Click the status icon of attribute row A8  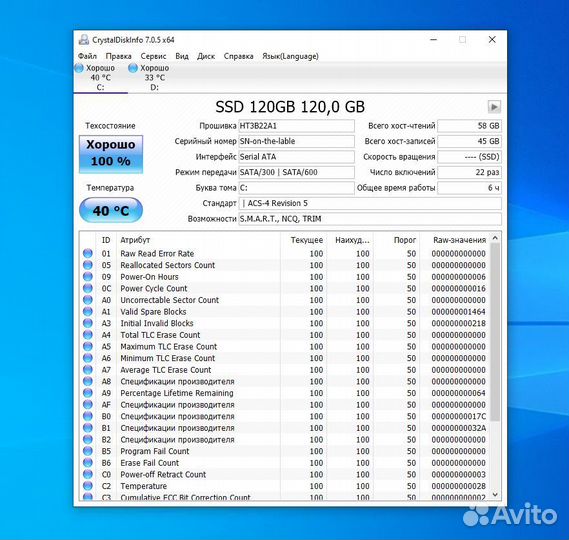point(88,381)
